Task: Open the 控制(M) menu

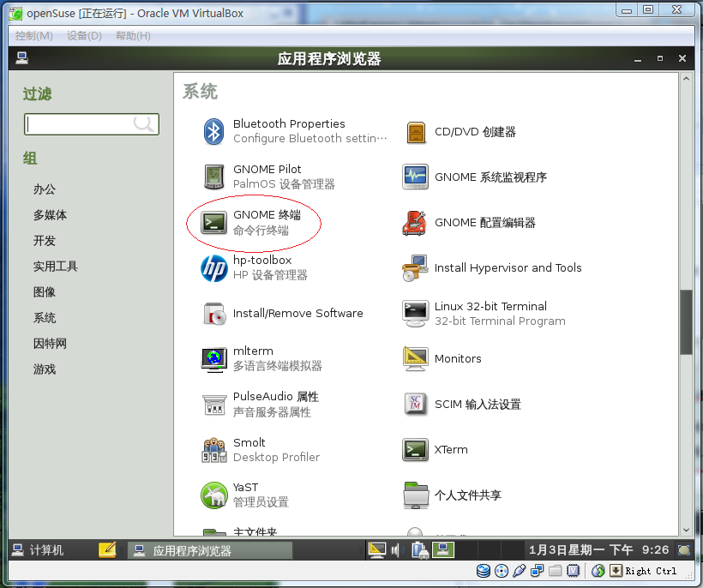Action: click(x=34, y=36)
